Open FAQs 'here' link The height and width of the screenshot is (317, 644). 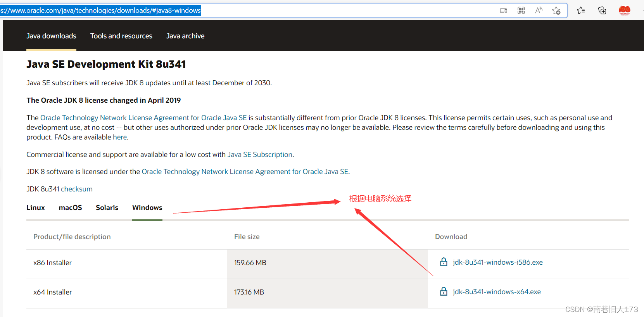pos(120,137)
